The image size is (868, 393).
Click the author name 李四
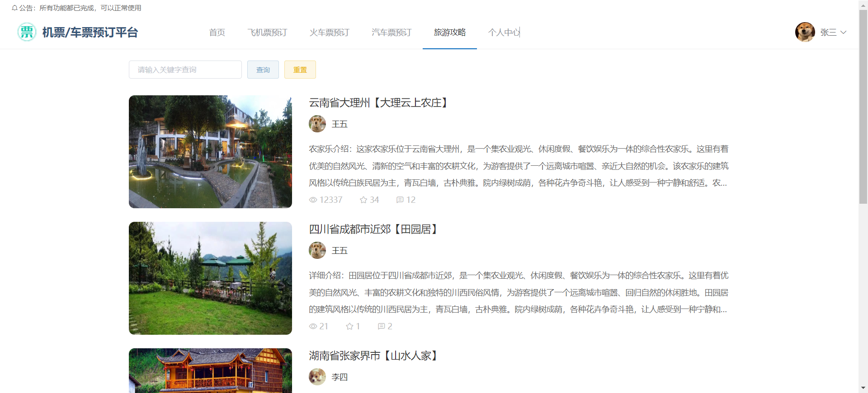[340, 377]
